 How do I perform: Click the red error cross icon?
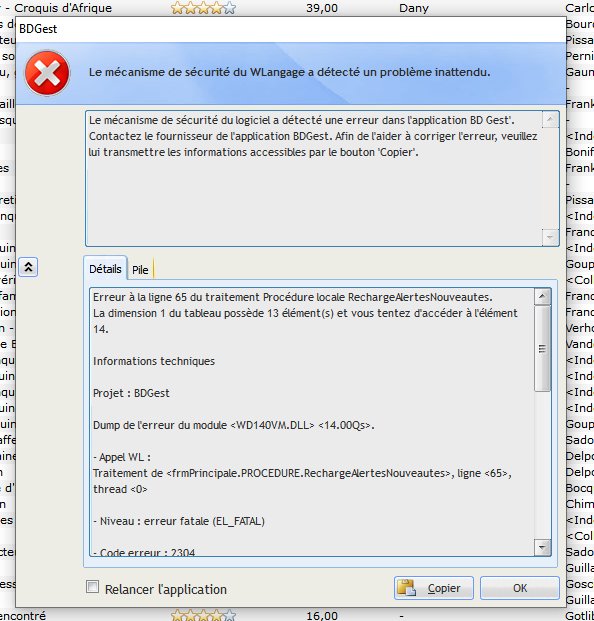click(x=47, y=73)
